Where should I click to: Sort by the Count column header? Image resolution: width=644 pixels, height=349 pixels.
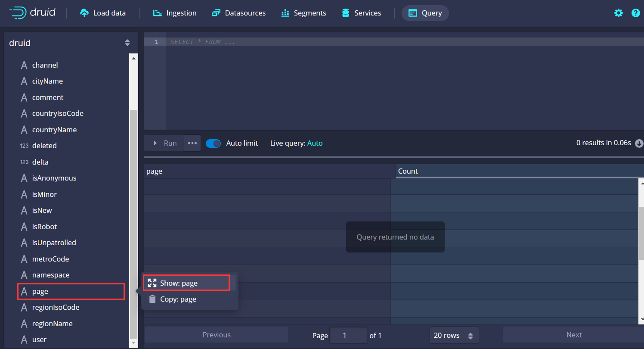pos(520,171)
